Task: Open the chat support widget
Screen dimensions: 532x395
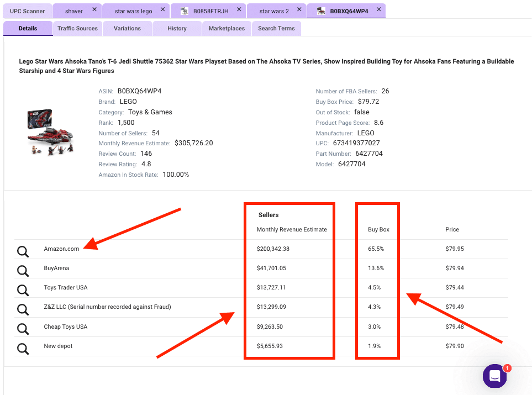Action: pos(494,376)
